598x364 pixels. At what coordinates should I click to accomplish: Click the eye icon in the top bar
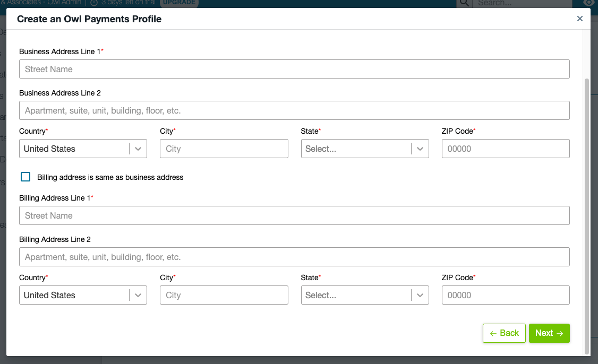589,3
